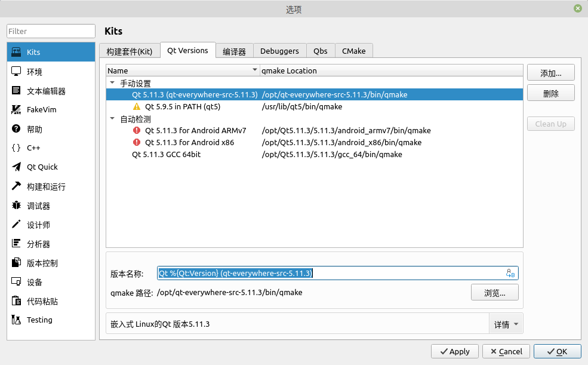Select Qt 5.11.3 for Android x86 row
Image resolution: width=588 pixels, height=365 pixels.
pyautogui.click(x=314, y=142)
